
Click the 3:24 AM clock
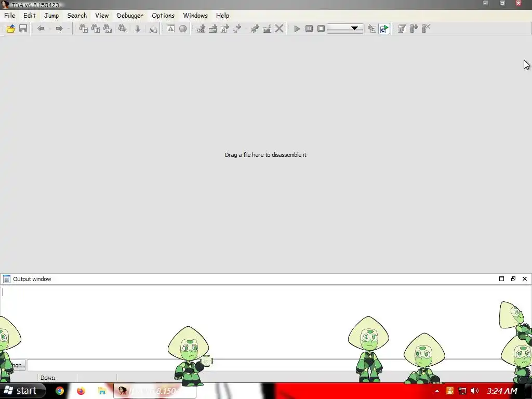(502, 391)
